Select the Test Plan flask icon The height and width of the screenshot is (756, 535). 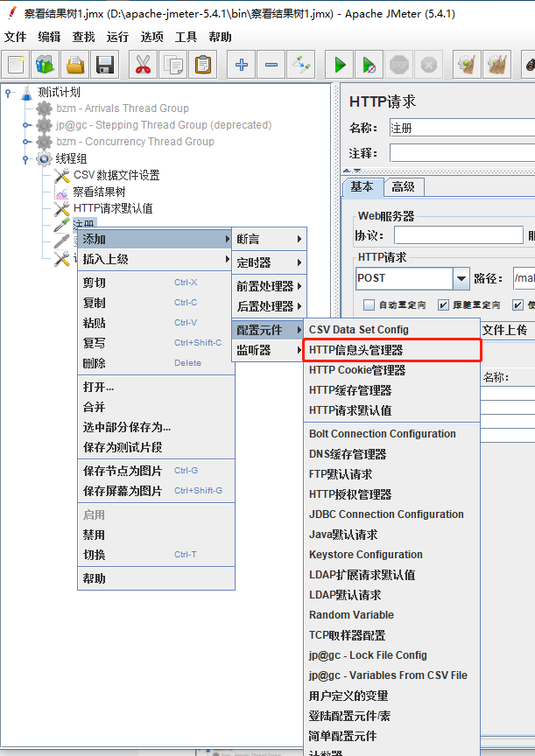[x=27, y=92]
